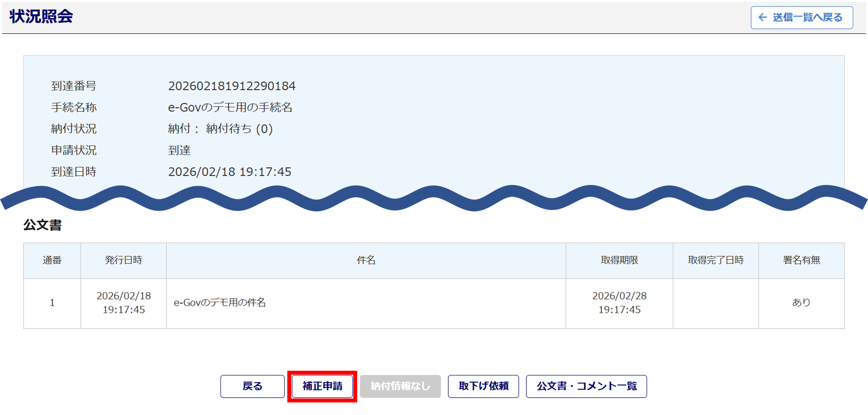The height and width of the screenshot is (415, 868).
Task: Click the 到達番号 value 202602181912290184
Action: point(232,86)
